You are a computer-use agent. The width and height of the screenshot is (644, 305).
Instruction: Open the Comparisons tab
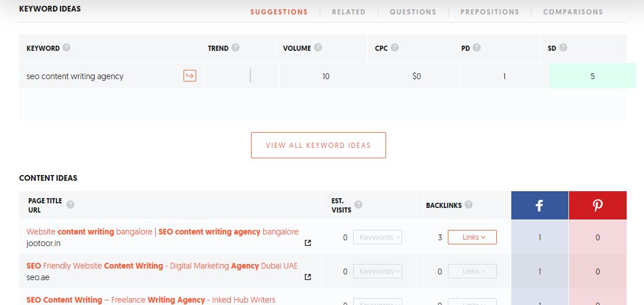(x=572, y=12)
